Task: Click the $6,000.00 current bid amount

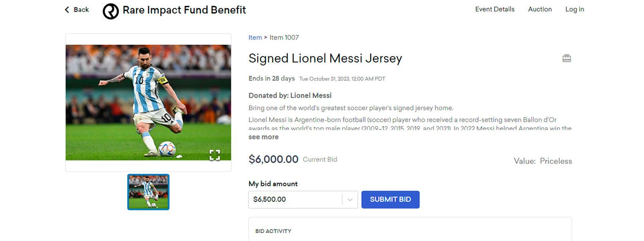Action: tap(273, 159)
